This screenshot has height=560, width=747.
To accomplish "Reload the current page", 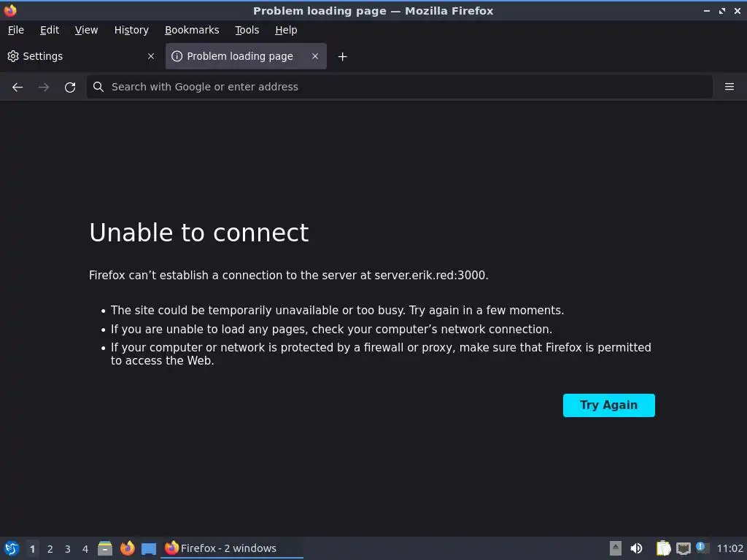I will [x=70, y=87].
